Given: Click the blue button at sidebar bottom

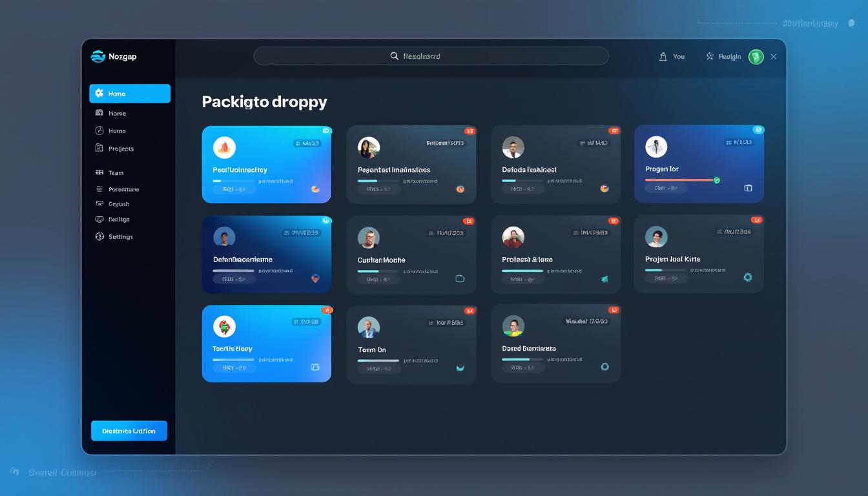Looking at the screenshot, I should (129, 431).
